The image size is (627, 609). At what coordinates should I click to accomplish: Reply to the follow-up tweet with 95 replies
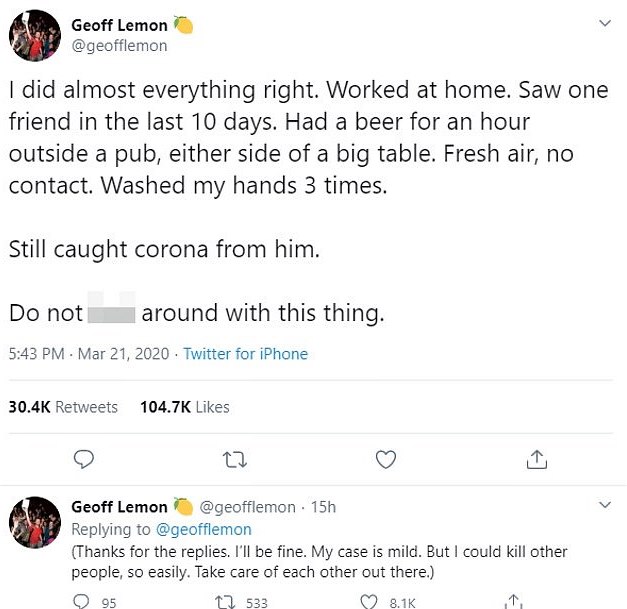82,602
